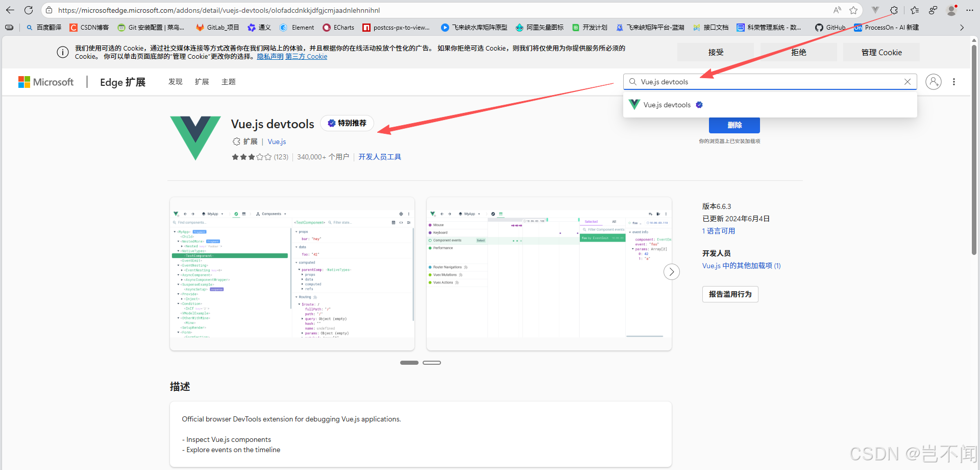The width and height of the screenshot is (980, 470).
Task: Open the 科荣管理系统 bookmark
Action: tap(769, 28)
